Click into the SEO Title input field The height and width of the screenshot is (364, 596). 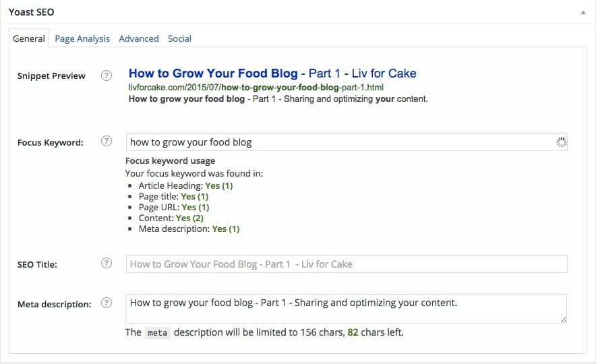(347, 264)
